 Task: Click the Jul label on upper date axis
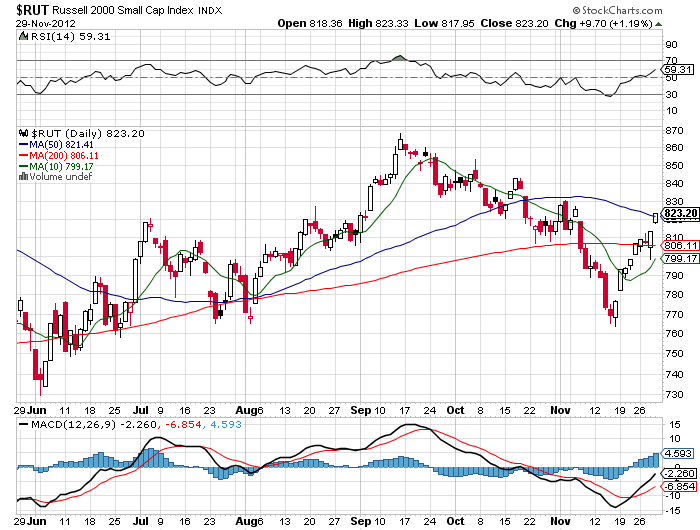141,410
